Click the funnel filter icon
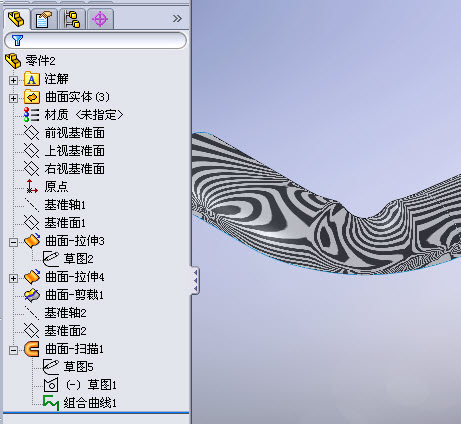Viewport: 461px width, 424px height. pyautogui.click(x=17, y=40)
